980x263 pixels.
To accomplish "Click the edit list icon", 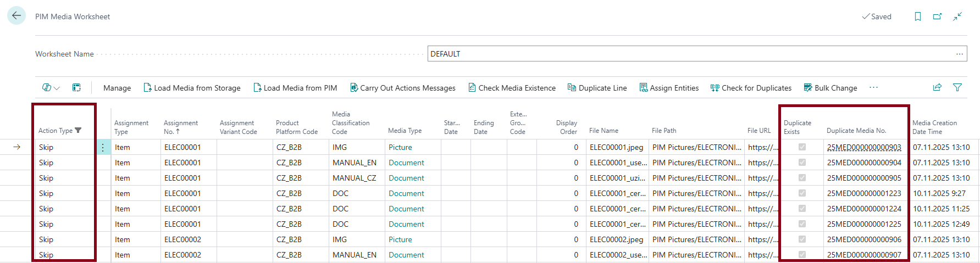I will click(x=76, y=87).
